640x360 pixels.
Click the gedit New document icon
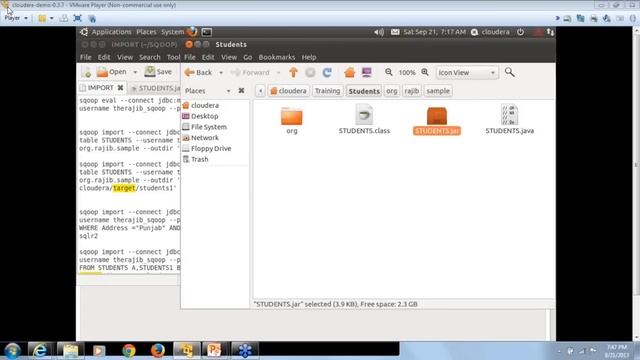(86, 72)
